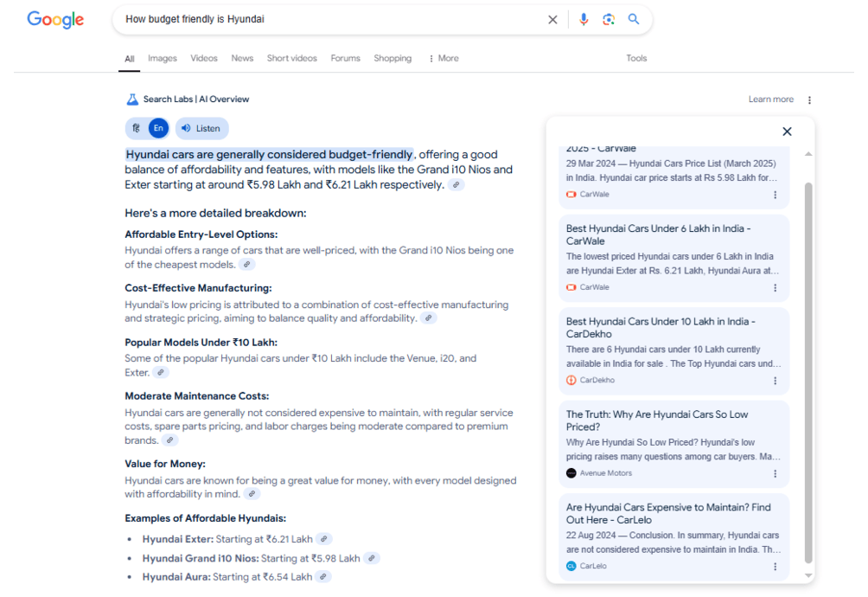Viewport: 868px width, 597px height.
Task: Switch AI Overview language to Hindi
Action: coord(136,128)
